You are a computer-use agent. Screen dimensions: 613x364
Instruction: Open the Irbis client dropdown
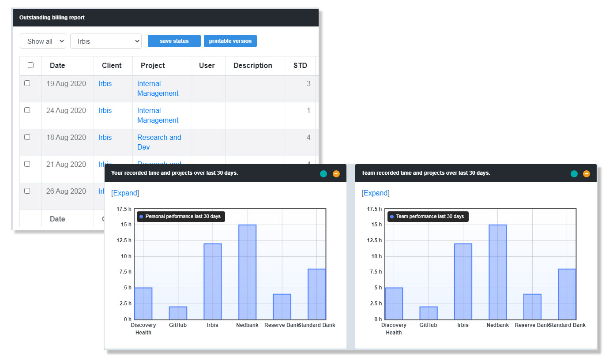(106, 41)
